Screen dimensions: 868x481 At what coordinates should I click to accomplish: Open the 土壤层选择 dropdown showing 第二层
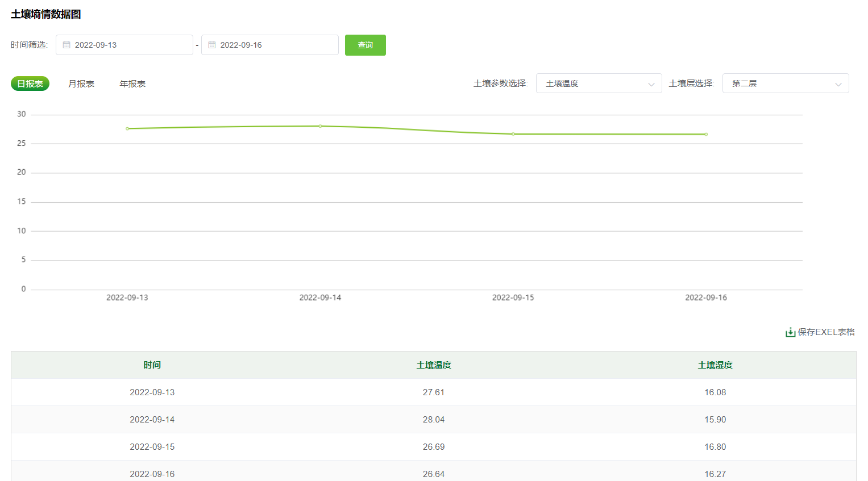click(x=786, y=83)
